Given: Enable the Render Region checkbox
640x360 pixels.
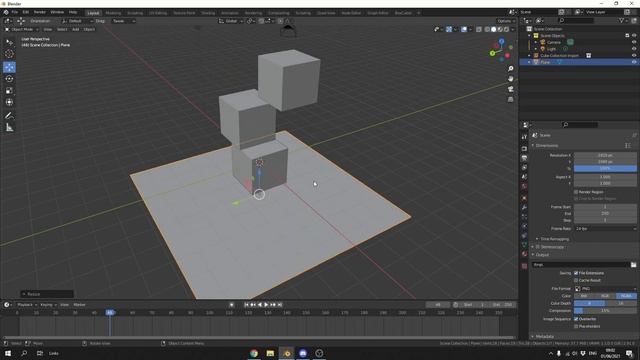Looking at the screenshot, I should click(x=576, y=192).
